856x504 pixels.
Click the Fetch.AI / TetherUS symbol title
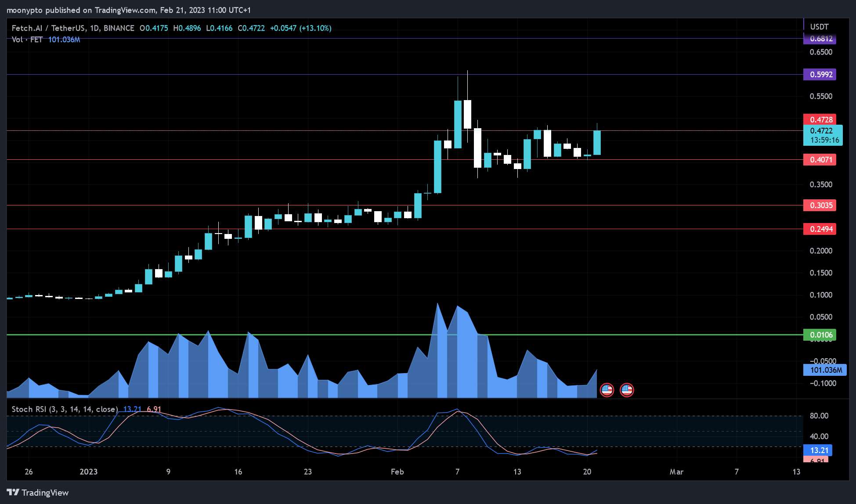click(73, 28)
